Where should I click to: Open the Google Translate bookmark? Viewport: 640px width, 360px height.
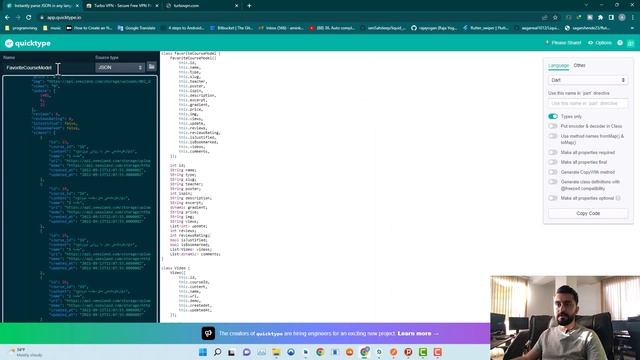136,28
